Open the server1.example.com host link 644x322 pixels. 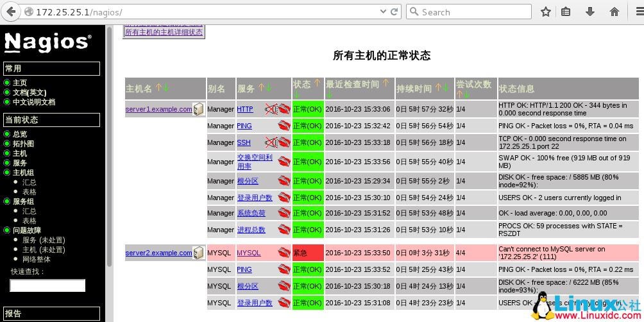coord(158,109)
